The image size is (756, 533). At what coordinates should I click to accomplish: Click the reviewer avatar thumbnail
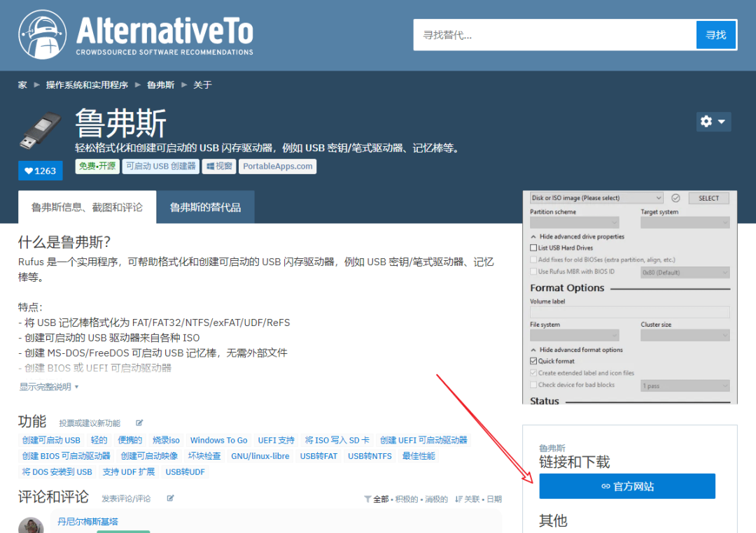31,526
